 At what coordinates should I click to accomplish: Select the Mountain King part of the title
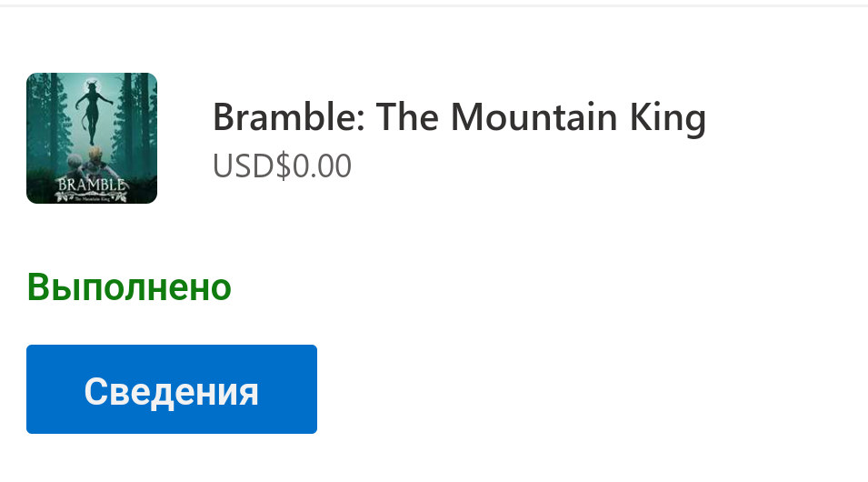click(x=577, y=117)
